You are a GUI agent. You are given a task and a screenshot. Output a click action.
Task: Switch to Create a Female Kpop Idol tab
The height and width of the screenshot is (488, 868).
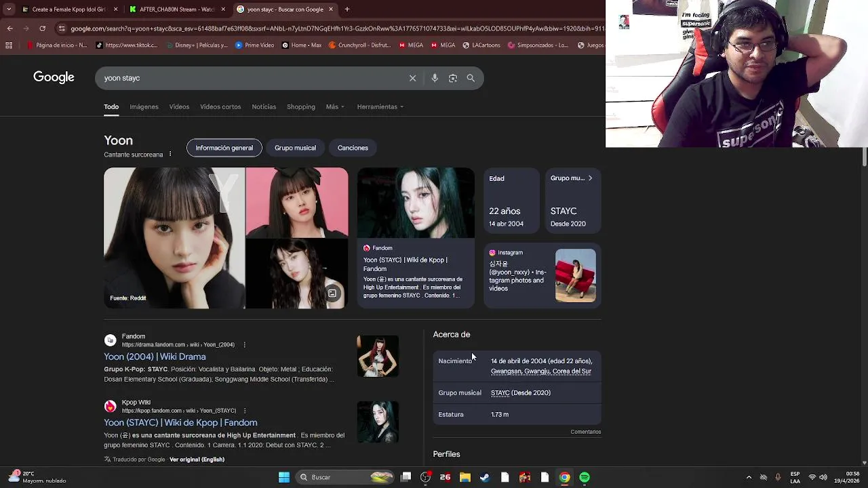click(x=69, y=9)
